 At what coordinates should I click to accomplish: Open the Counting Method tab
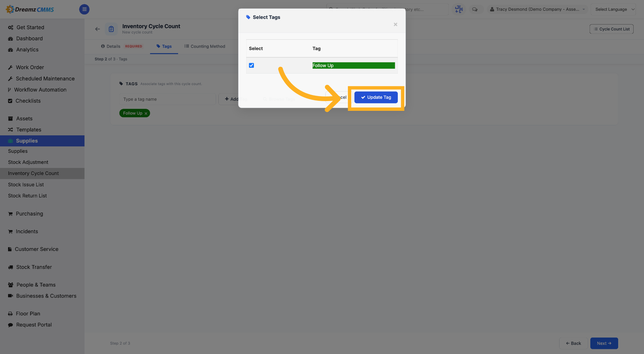coord(205,46)
